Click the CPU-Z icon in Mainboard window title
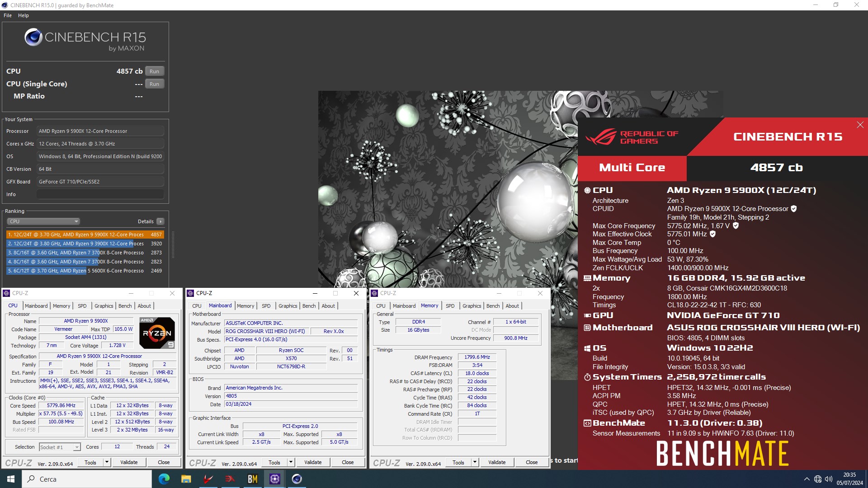Image resolution: width=868 pixels, height=488 pixels. coord(190,293)
